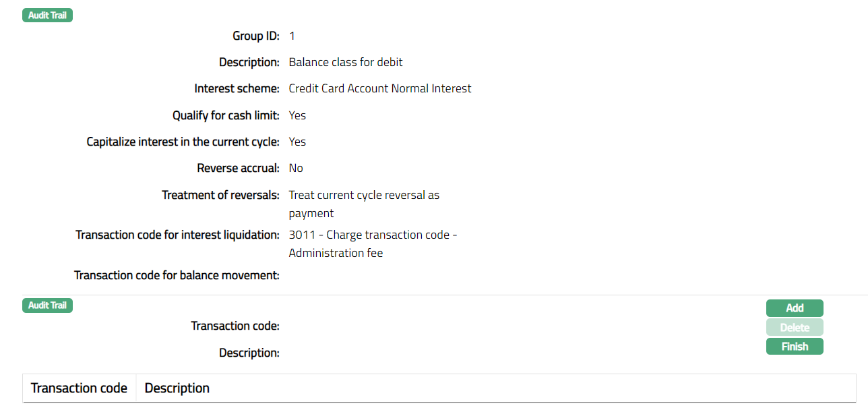Click the Reverse accrual label
The height and width of the screenshot is (410, 868).
[238, 168]
